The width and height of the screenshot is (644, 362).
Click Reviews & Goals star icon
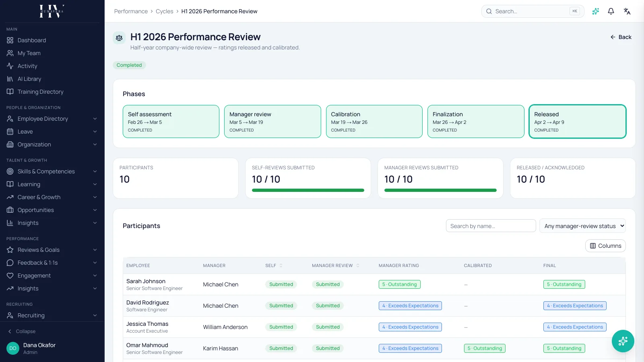[x=10, y=250]
